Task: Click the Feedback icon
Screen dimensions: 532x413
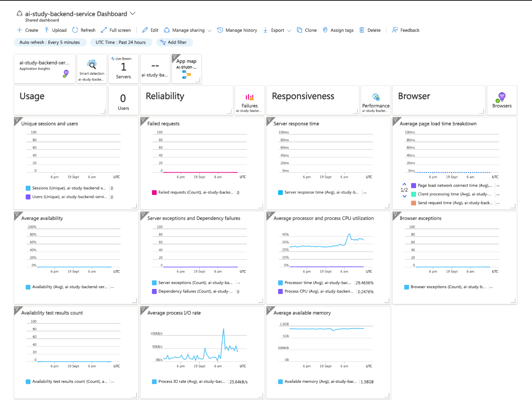Action: click(395, 30)
